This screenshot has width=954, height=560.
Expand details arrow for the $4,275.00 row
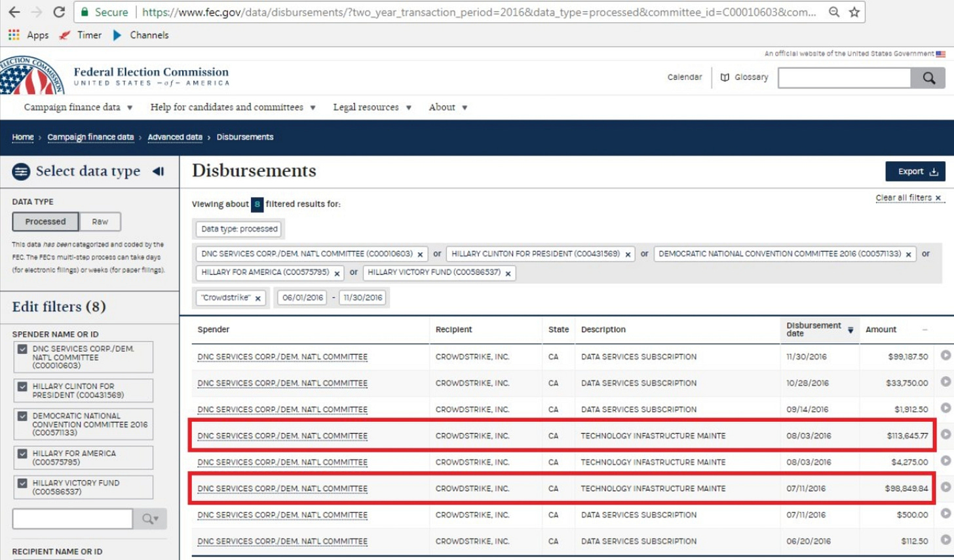(x=945, y=460)
